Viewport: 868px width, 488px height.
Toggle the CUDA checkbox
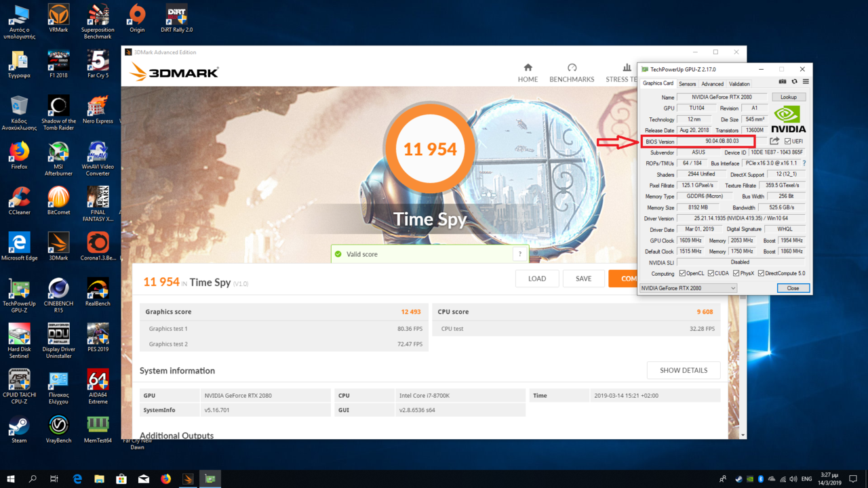[711, 273]
